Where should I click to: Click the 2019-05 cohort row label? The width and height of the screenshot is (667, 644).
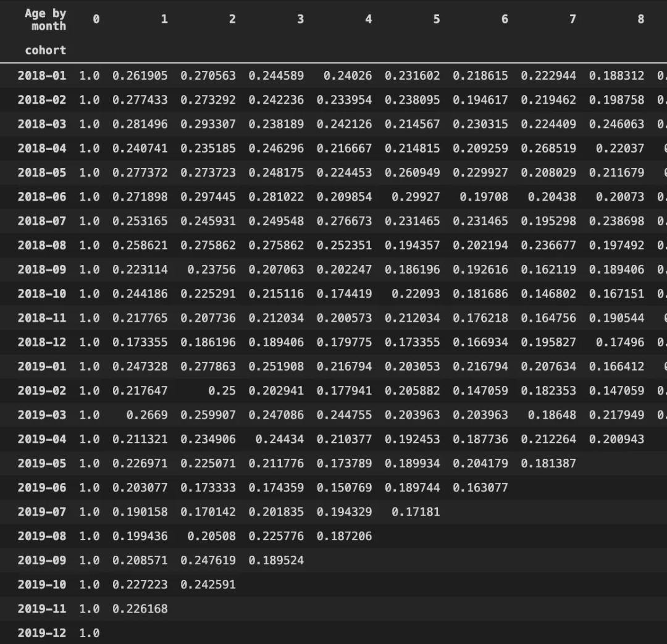[42, 464]
